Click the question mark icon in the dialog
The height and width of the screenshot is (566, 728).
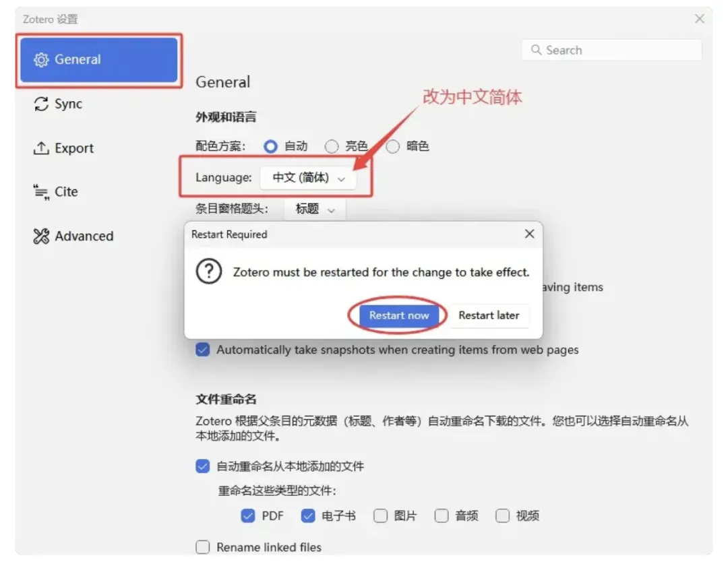209,272
